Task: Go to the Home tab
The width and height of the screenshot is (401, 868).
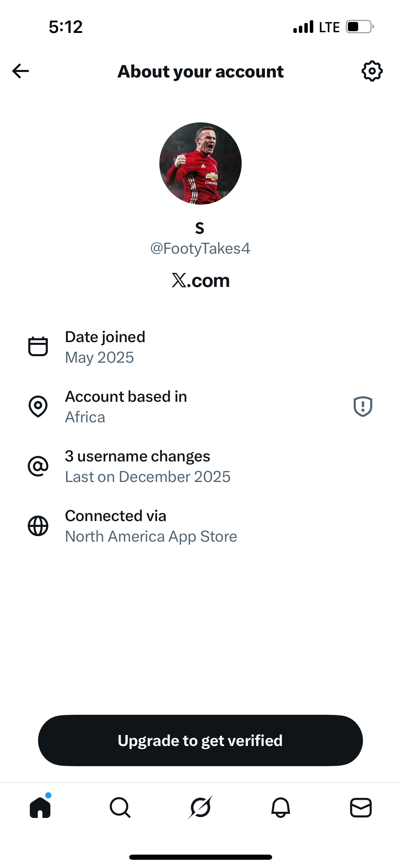Action: click(40, 807)
